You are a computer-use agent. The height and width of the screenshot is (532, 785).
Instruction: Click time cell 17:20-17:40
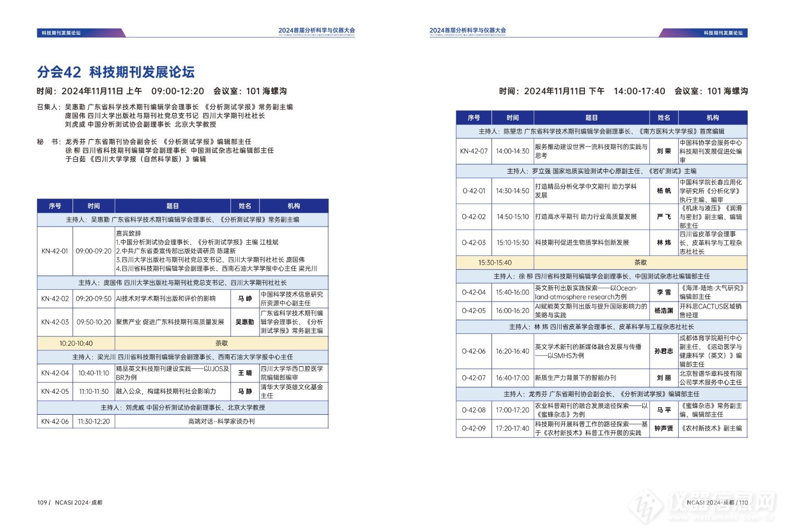tap(513, 429)
